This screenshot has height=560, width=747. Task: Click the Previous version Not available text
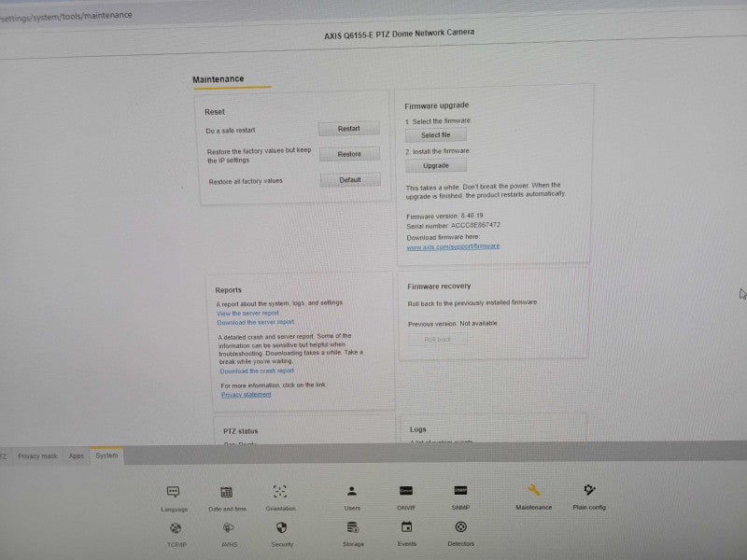pyautogui.click(x=453, y=324)
